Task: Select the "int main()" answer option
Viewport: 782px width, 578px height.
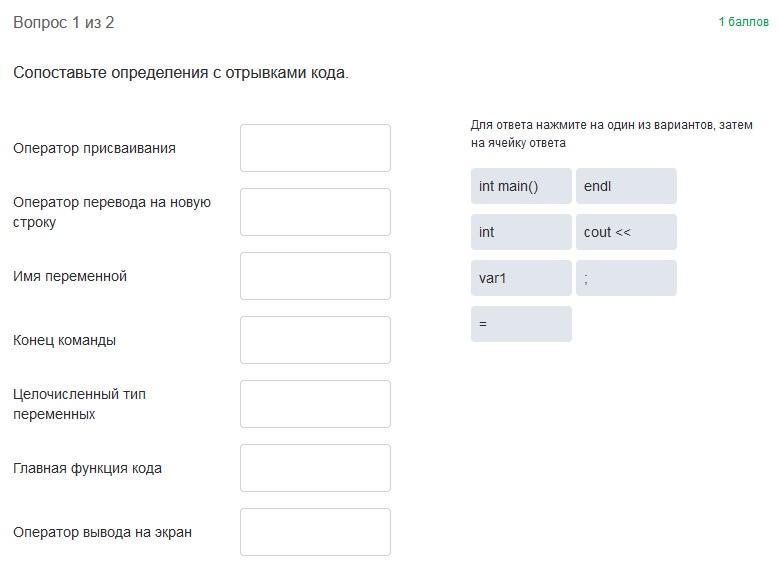Action: pos(521,186)
